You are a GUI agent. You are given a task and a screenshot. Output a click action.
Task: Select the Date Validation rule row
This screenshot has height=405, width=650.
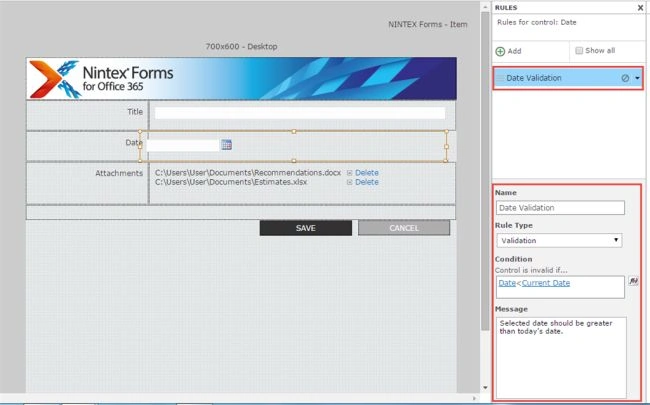click(x=568, y=78)
